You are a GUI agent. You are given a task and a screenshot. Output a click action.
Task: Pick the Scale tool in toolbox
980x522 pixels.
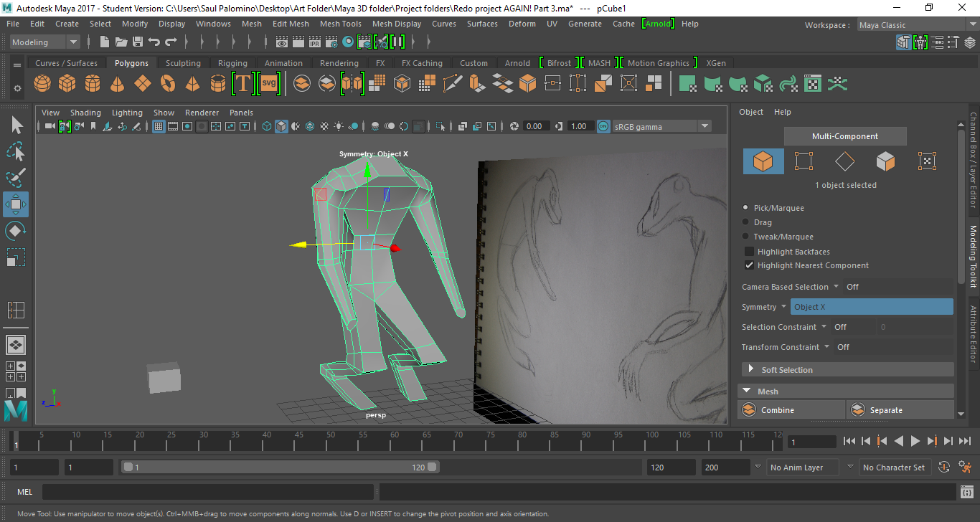click(15, 257)
